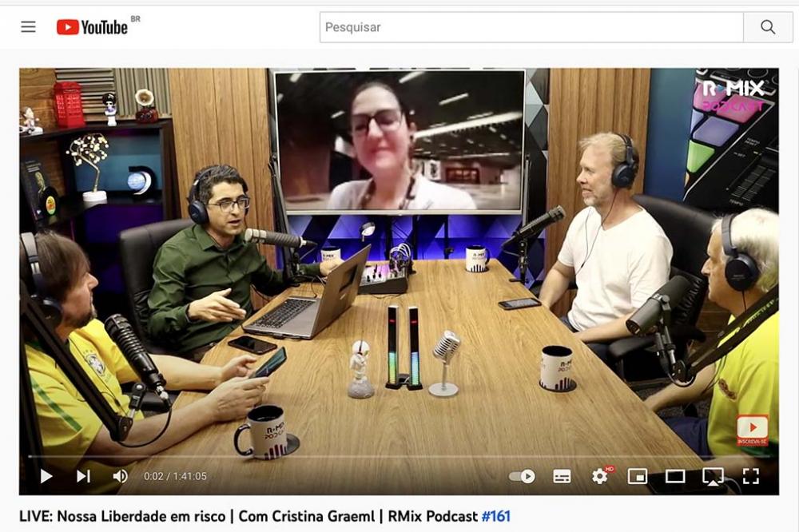Switch to theater mode

pyautogui.click(x=674, y=476)
